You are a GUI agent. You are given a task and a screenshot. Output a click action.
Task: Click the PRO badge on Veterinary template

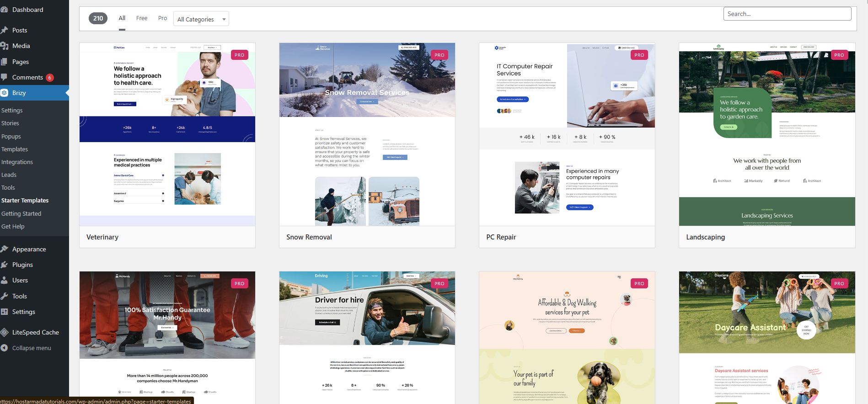(240, 55)
